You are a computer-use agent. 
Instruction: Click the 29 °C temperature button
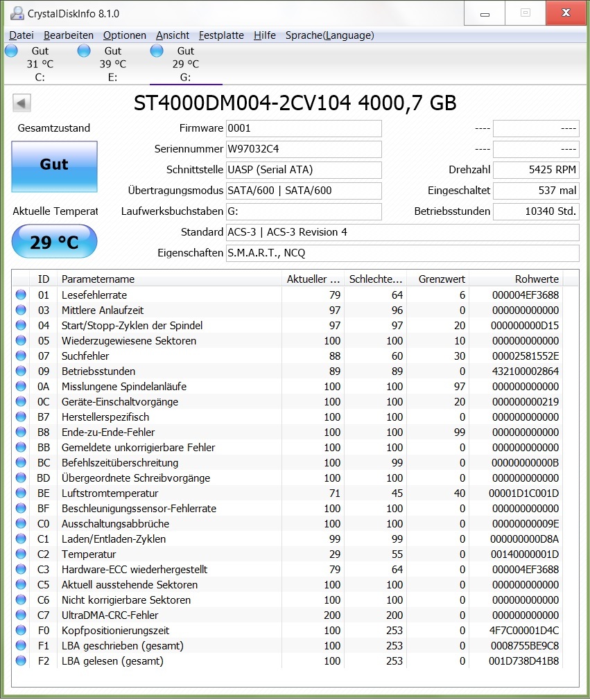click(54, 241)
